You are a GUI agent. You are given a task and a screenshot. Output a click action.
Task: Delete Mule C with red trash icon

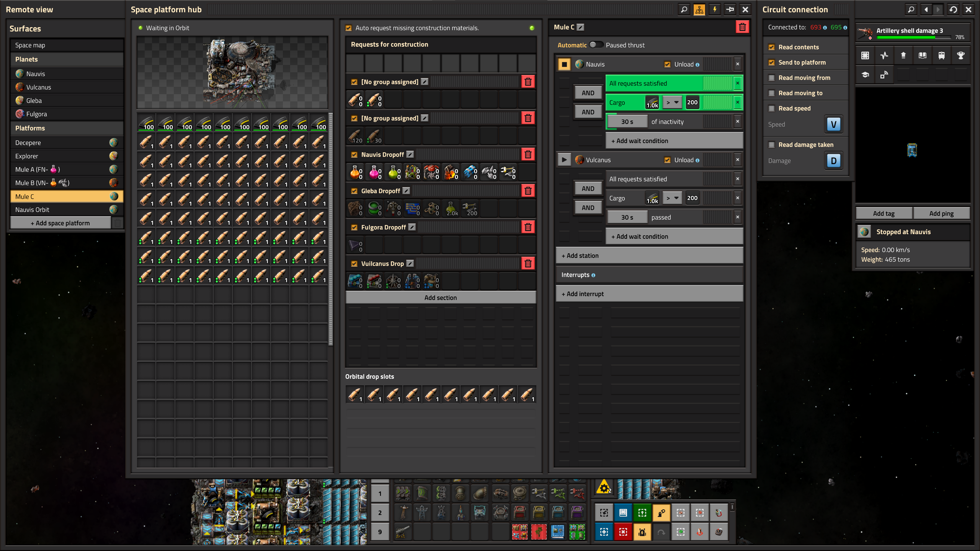(x=742, y=27)
